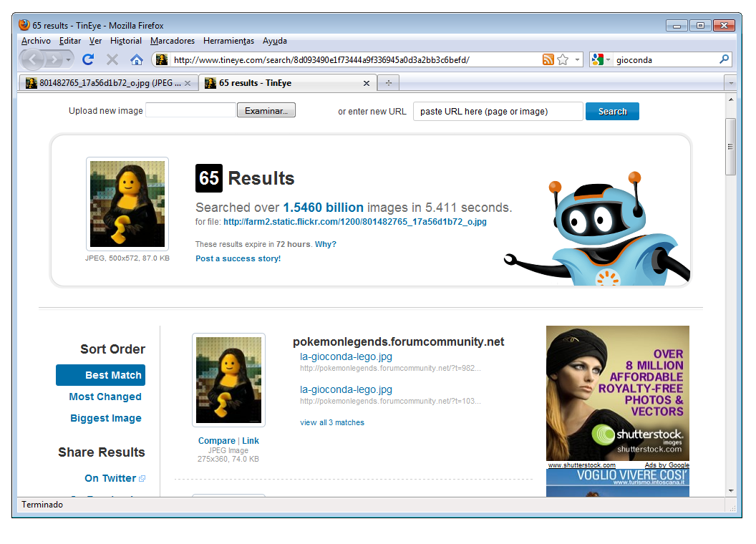Share results On Twitter
Viewport: 756px width, 544px height.
[x=110, y=478]
